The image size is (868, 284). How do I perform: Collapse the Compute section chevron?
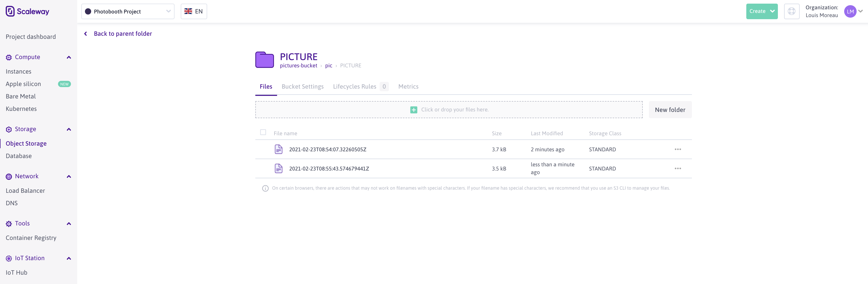click(x=69, y=57)
